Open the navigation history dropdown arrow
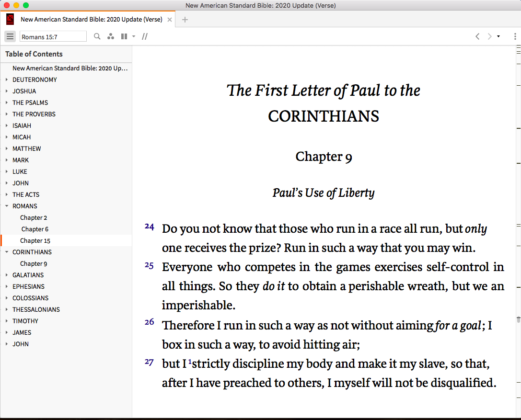Screen dimensions: 521x420 click(498, 36)
